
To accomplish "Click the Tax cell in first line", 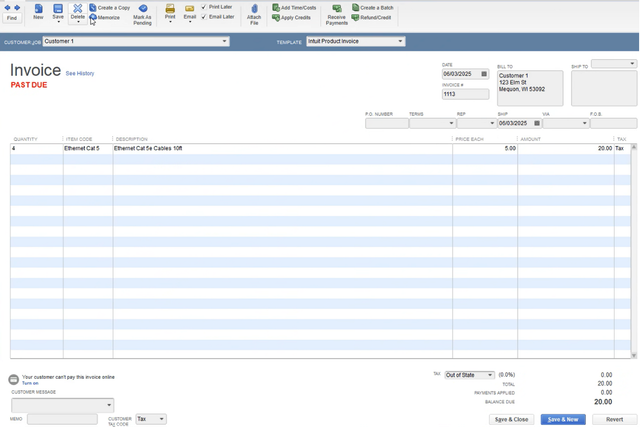I will click(x=622, y=149).
